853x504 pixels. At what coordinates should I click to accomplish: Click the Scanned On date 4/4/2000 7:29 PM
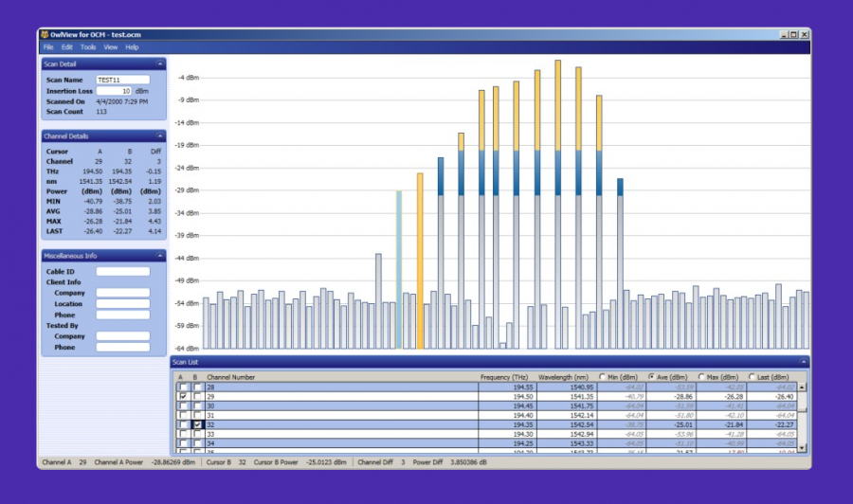122,101
